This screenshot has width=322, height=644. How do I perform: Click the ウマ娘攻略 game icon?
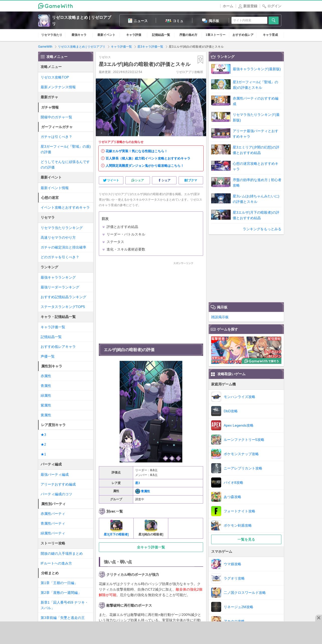[216, 564]
